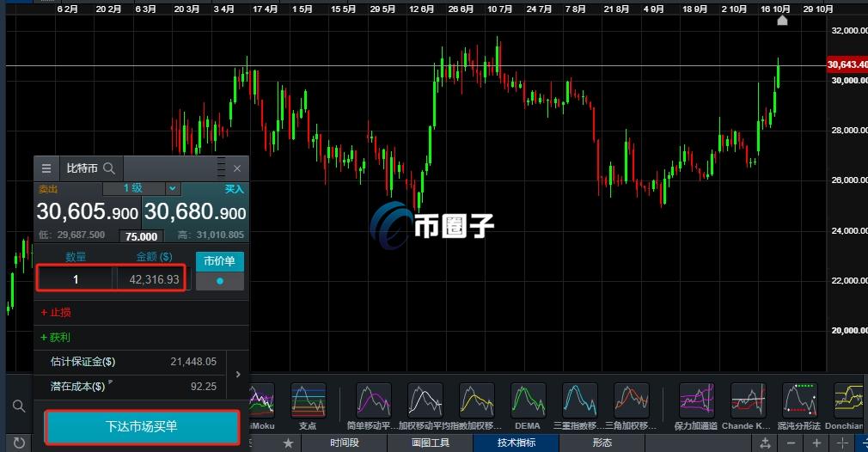Image resolution: width=868 pixels, height=452 pixels.
Task: Select the 市价单 market order button
Action: (220, 260)
